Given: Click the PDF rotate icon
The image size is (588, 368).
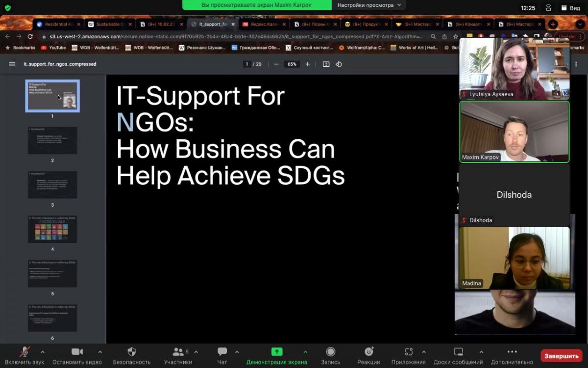Looking at the screenshot, I should pyautogui.click(x=339, y=64).
